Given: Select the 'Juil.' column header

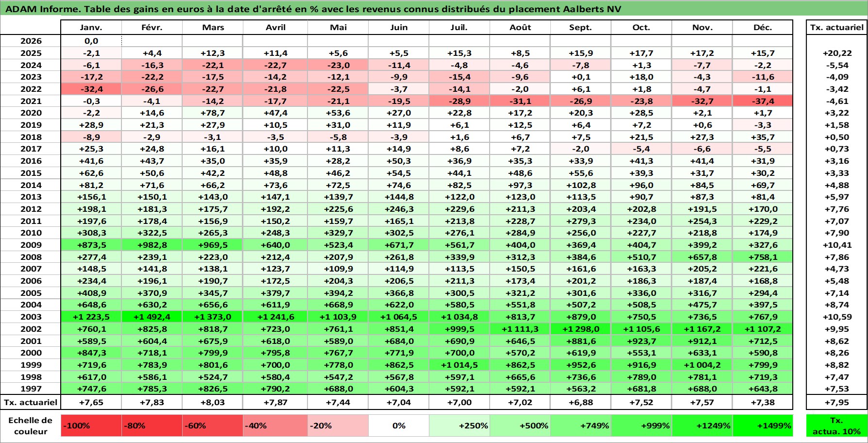Looking at the screenshot, I should 460,27.
